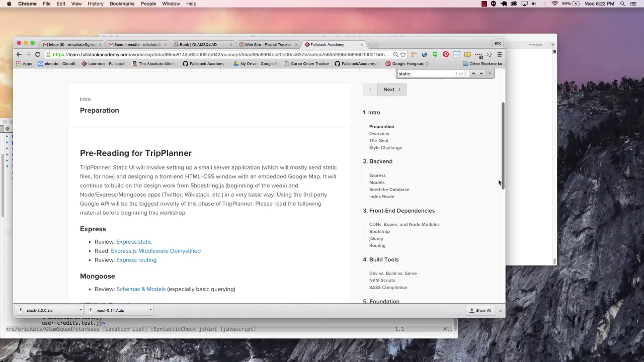Open the History menu
Viewport: 644px width, 362px height.
[95, 4]
